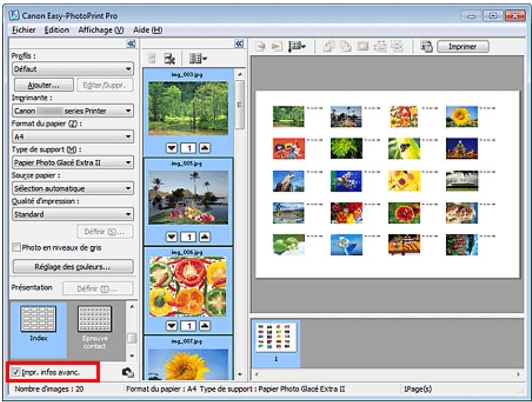Select the sunflower image img_007.jpg thumbnail
This screenshot has height=402, width=532.
(188, 364)
